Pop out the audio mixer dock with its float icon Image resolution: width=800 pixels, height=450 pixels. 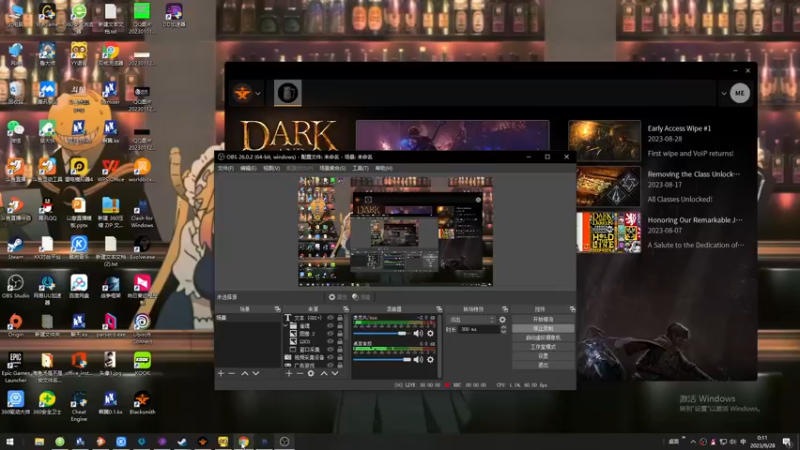pyautogui.click(x=439, y=309)
